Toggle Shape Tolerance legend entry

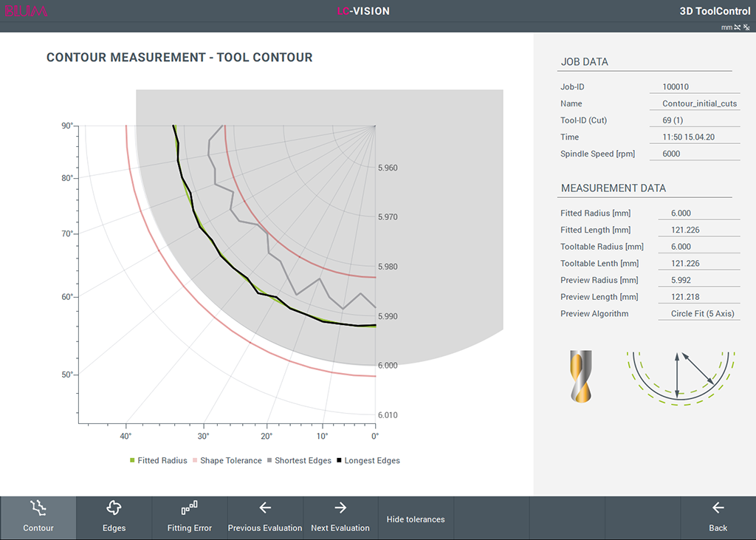click(227, 460)
